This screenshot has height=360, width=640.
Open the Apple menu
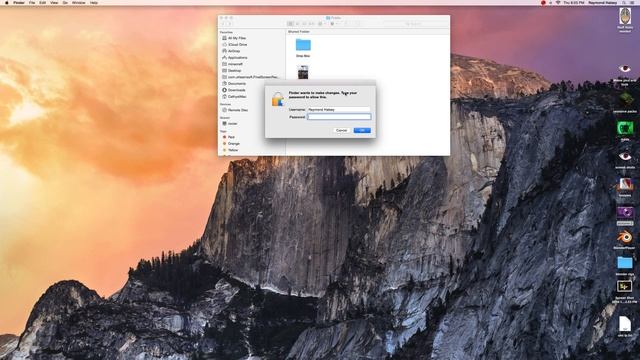click(x=6, y=2)
